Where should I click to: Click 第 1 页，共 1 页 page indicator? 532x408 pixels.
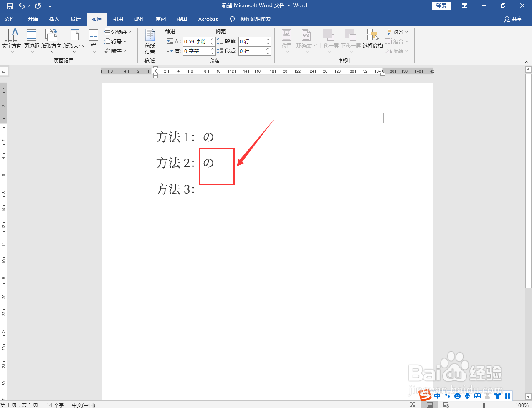pos(19,405)
